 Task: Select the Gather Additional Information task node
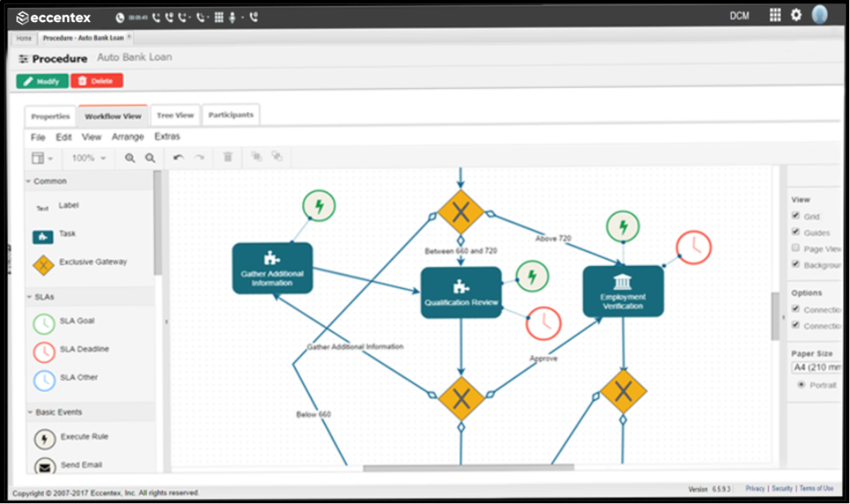click(x=272, y=268)
